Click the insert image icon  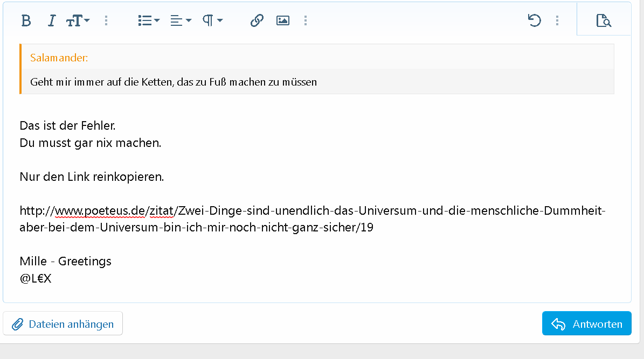click(283, 20)
